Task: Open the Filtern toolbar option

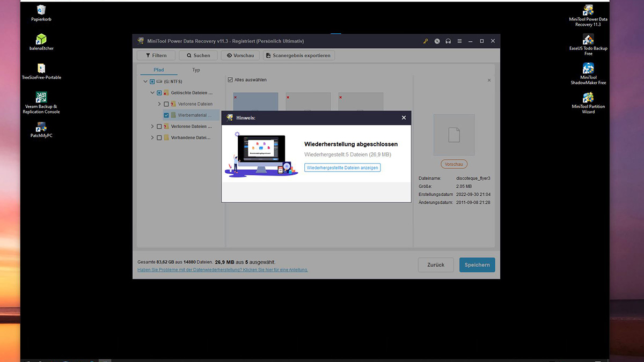Action: pyautogui.click(x=156, y=55)
